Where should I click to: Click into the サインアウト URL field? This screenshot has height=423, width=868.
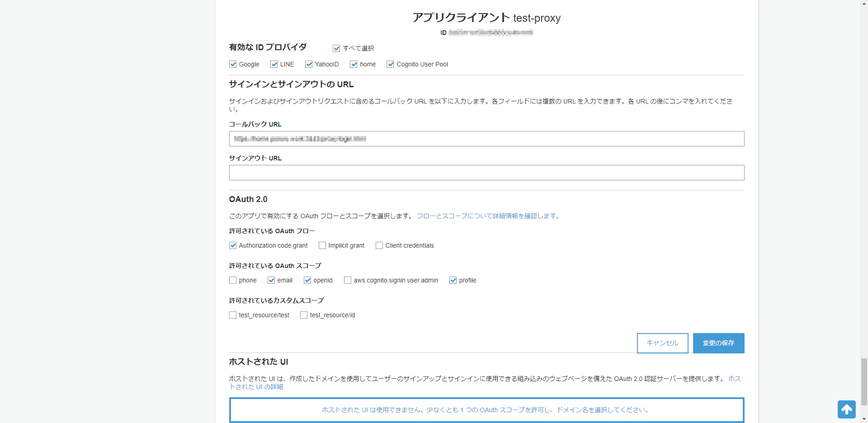point(486,173)
